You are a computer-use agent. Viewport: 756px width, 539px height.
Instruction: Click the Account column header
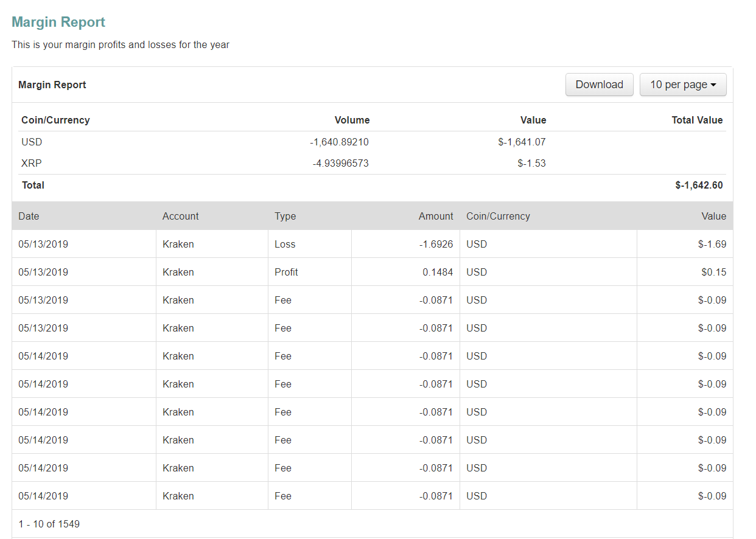[x=180, y=216]
